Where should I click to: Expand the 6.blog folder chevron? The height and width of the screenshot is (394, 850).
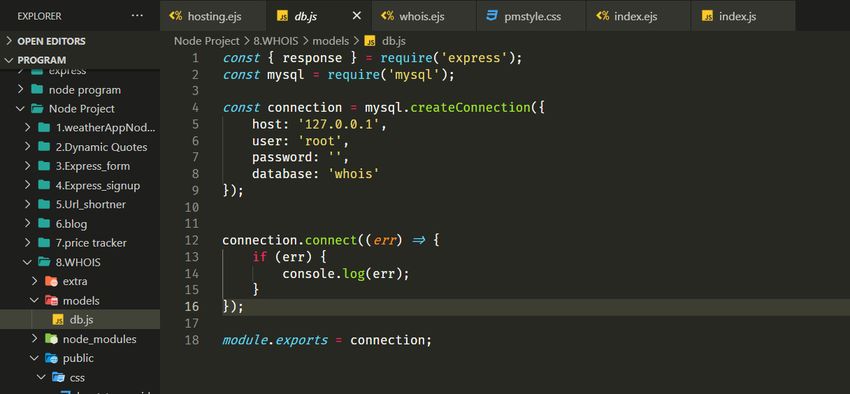pos(28,224)
